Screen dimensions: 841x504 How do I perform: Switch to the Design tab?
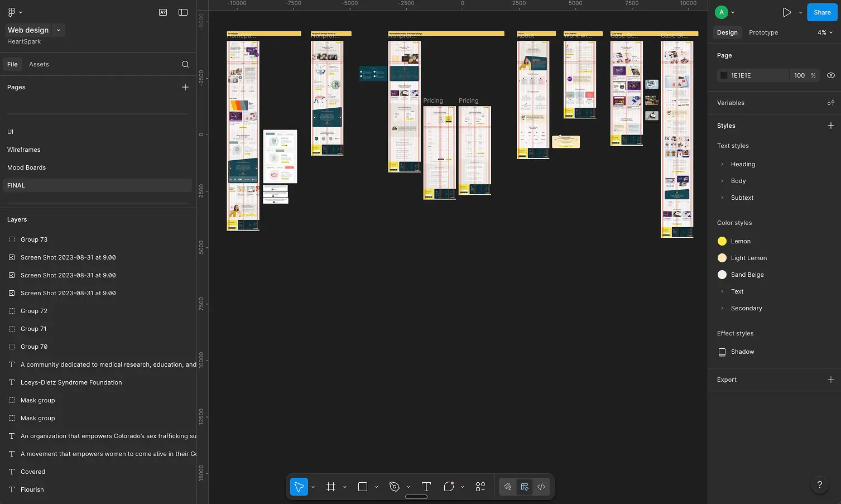(727, 32)
